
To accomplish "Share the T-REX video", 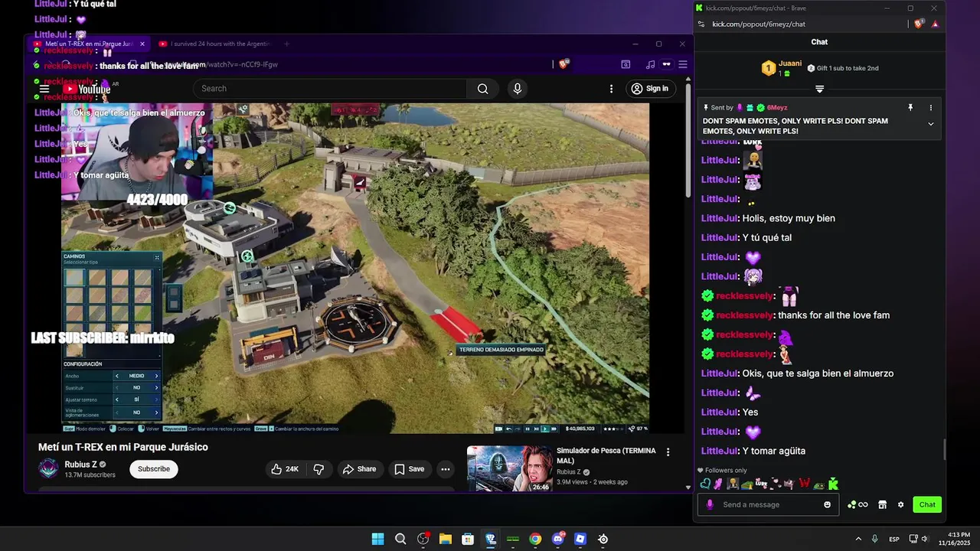I will tap(359, 469).
